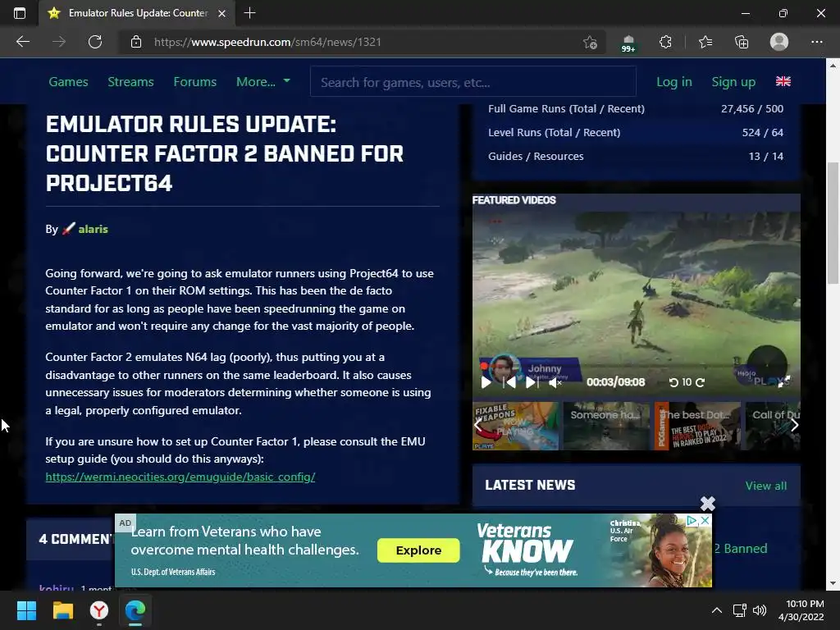This screenshot has width=840, height=630.
Task: Add this page to favorites
Action: (x=590, y=42)
